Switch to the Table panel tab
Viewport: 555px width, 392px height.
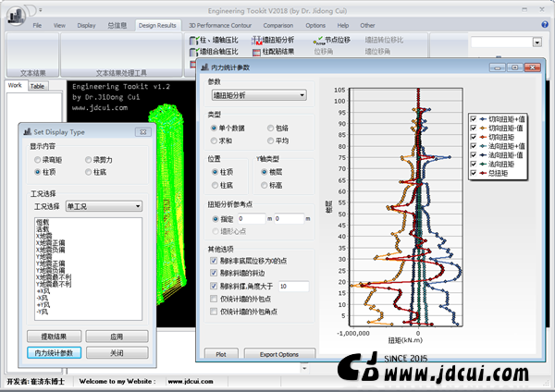37,86
